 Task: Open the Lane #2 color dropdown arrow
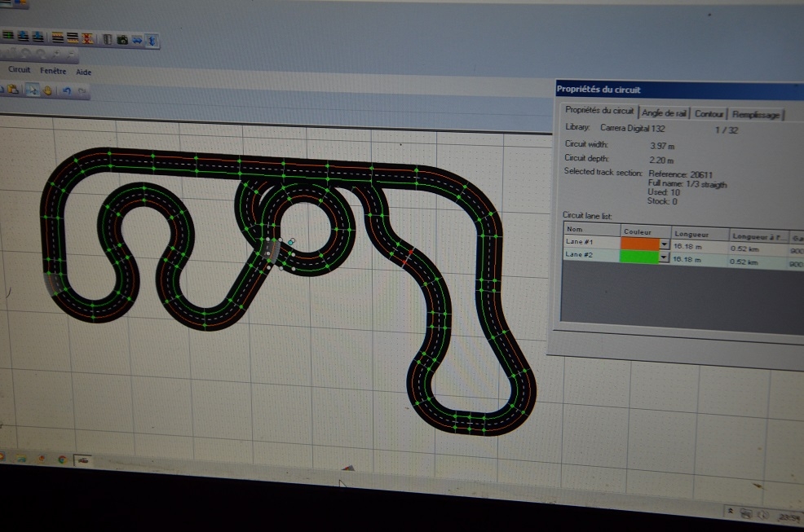[664, 257]
